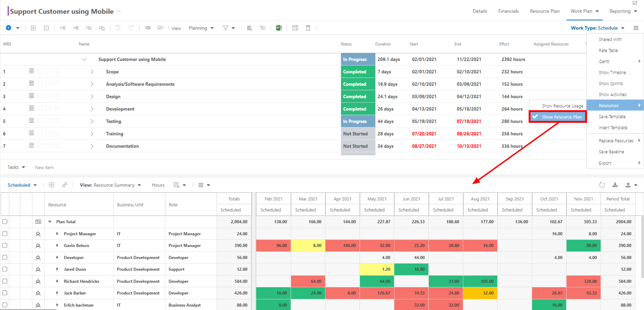Click the unlink tasks icon

tap(102, 28)
